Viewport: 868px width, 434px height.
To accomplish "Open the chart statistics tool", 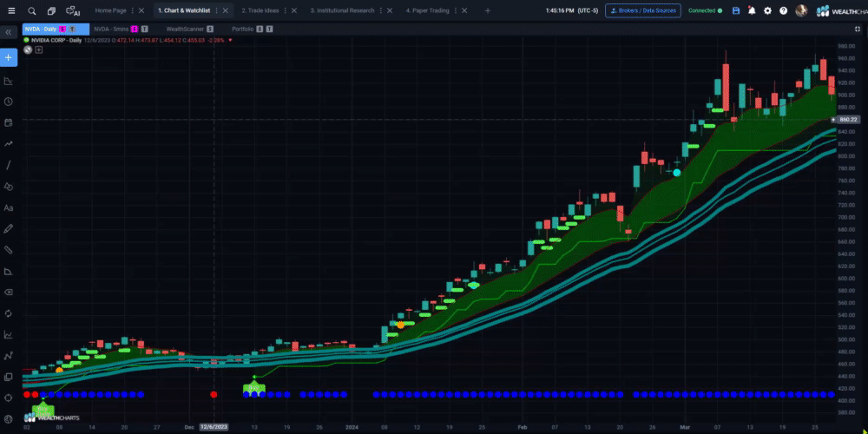I will [9, 334].
